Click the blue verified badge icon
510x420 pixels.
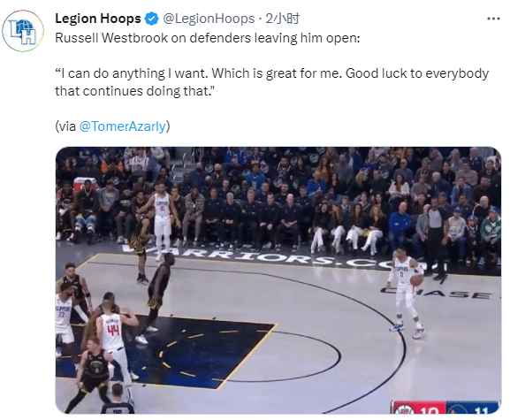click(151, 19)
